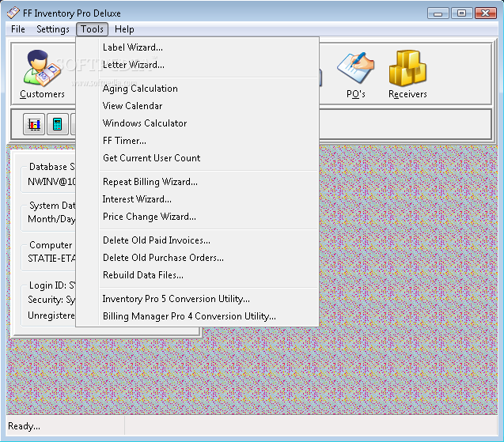Image resolution: width=504 pixels, height=442 pixels.
Task: Choose Label Wizard from Tools menu
Action: tap(197, 47)
